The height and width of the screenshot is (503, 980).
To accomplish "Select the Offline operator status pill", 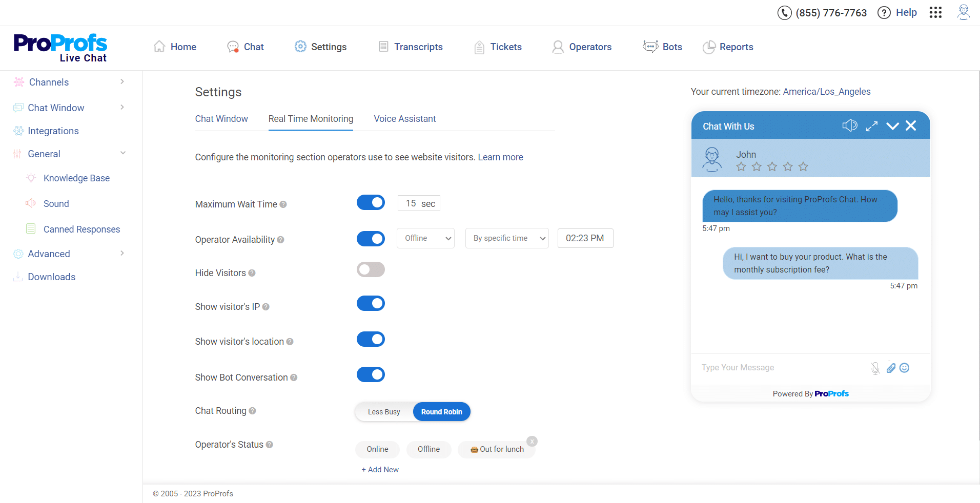I will (x=428, y=449).
